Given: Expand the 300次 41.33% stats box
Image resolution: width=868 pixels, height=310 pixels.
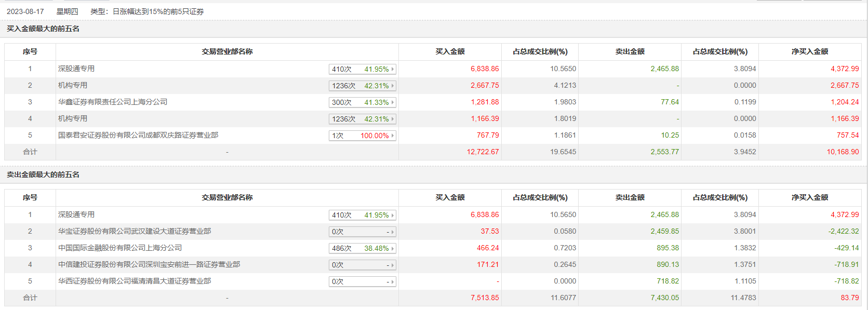Looking at the screenshot, I should point(362,102).
